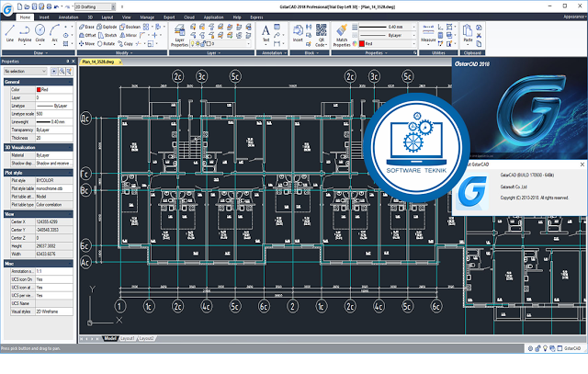The width and height of the screenshot is (588, 374).
Task: Open the Express ribbon tab
Action: [x=256, y=17]
